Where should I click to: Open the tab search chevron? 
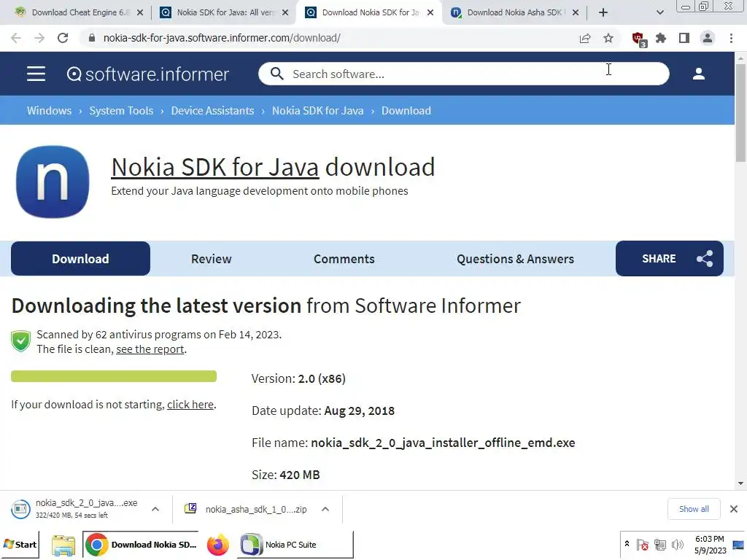click(659, 12)
